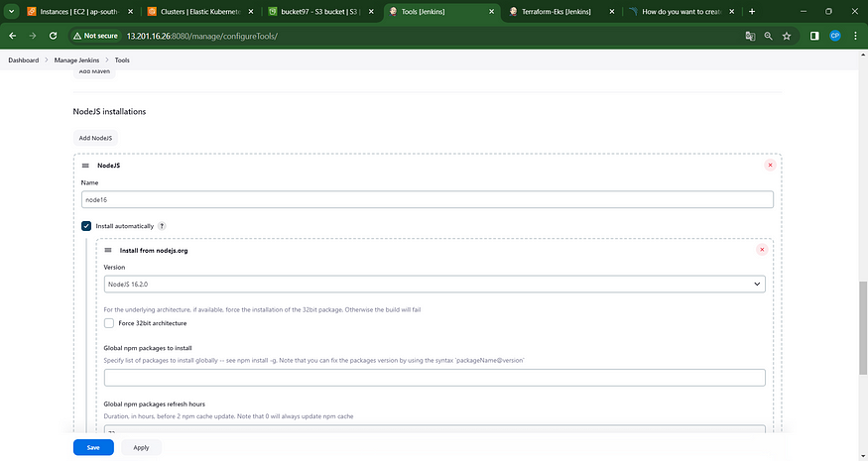Click the Install from nodejs.org title
Viewport: 868px width, 461px height.
click(x=154, y=250)
